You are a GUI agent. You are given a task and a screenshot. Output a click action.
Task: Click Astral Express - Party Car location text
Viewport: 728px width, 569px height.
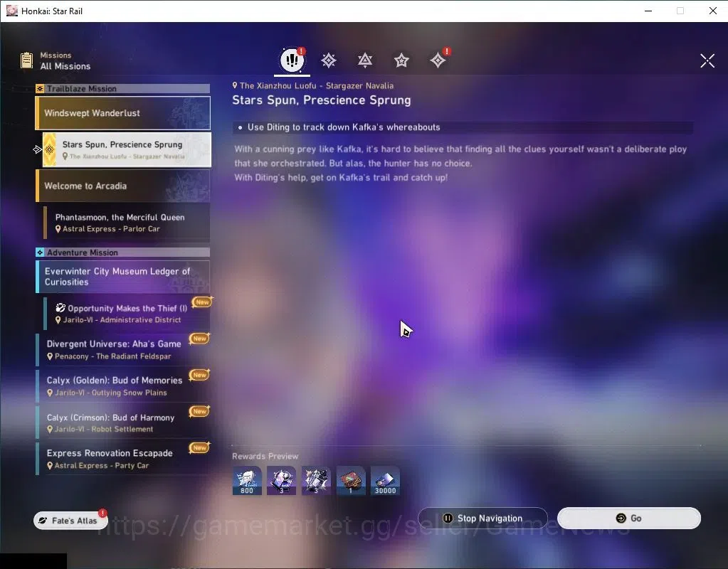coord(101,465)
